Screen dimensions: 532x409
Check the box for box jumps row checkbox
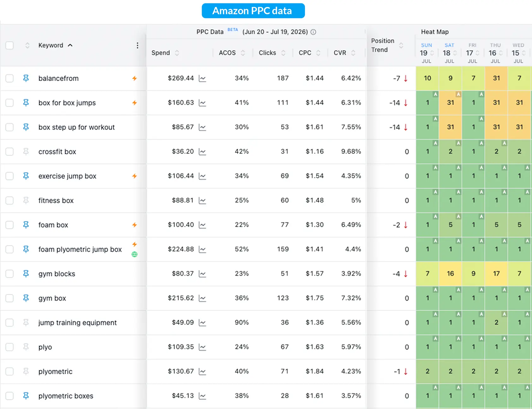tap(9, 103)
